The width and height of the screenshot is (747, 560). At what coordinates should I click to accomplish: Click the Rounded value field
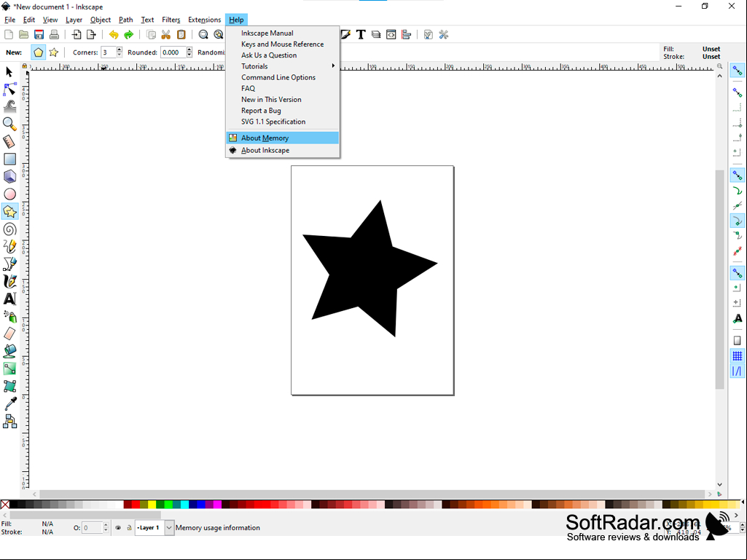(173, 52)
